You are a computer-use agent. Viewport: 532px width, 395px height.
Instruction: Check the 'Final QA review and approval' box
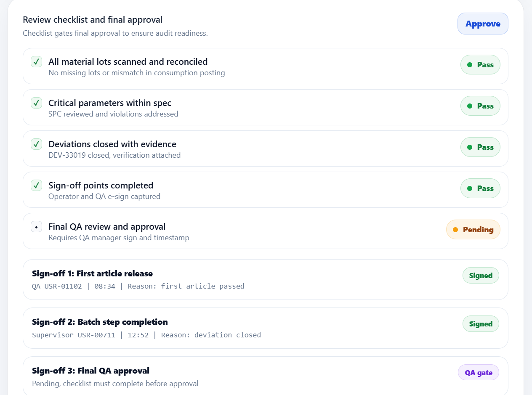[36, 227]
